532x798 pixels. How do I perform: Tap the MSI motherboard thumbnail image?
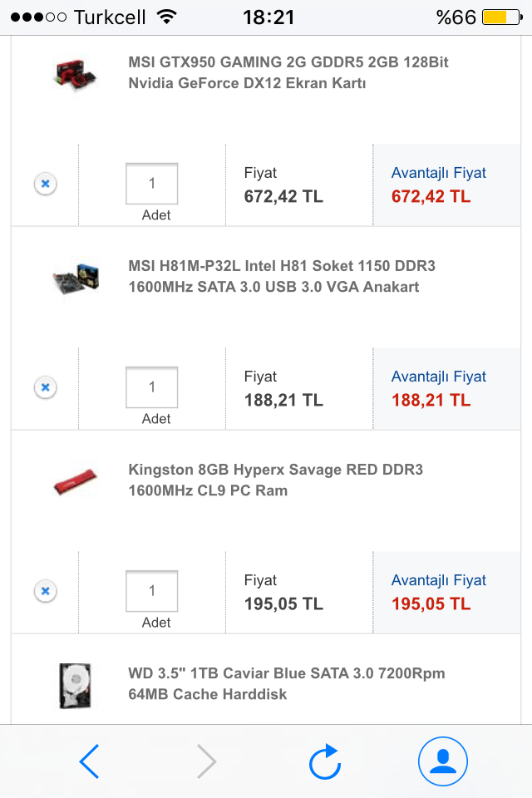[77, 278]
